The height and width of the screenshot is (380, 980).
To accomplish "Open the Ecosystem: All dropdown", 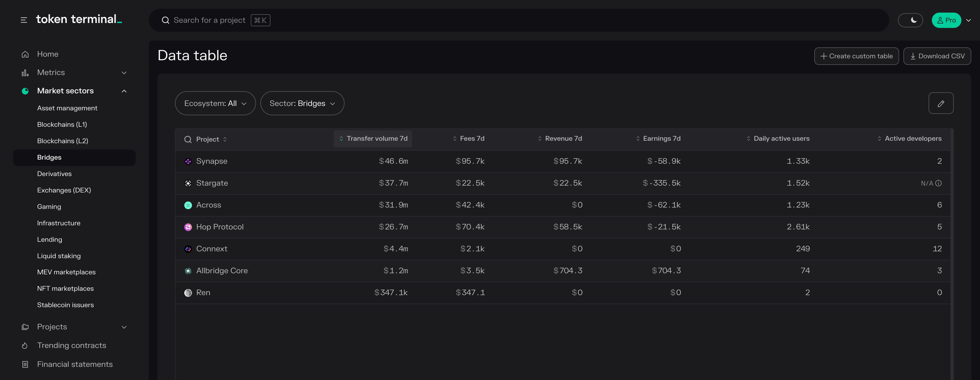I will click(x=215, y=103).
